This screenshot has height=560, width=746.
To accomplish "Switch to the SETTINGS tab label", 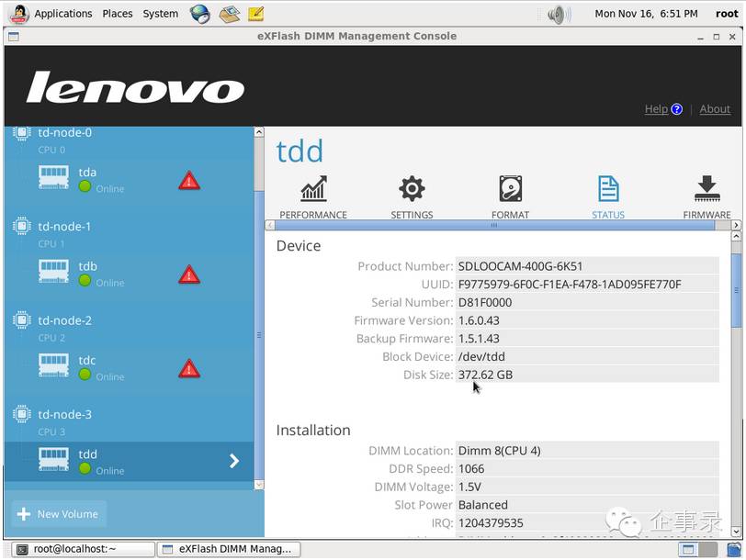I will pyautogui.click(x=412, y=215).
